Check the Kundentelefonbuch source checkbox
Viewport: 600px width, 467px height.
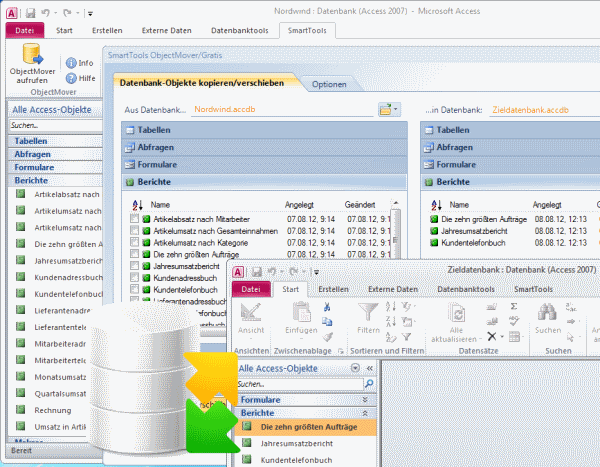pos(134,289)
